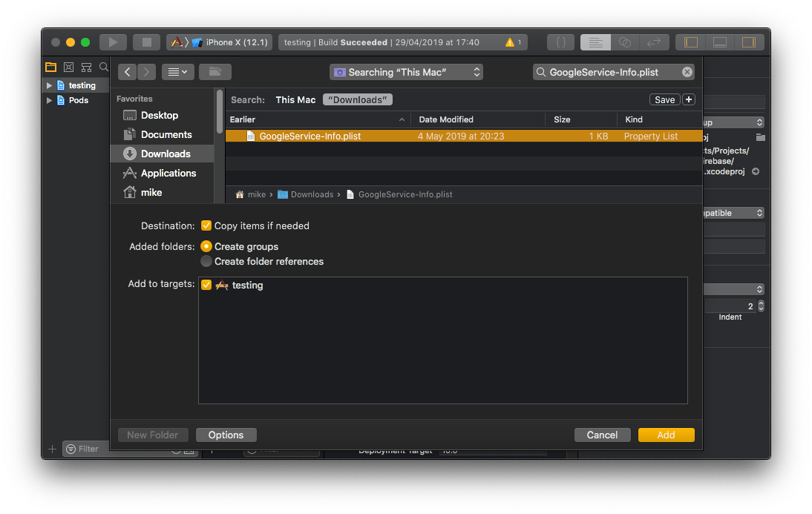
Task: Sort by the Earlier name column
Action: pyautogui.click(x=318, y=119)
